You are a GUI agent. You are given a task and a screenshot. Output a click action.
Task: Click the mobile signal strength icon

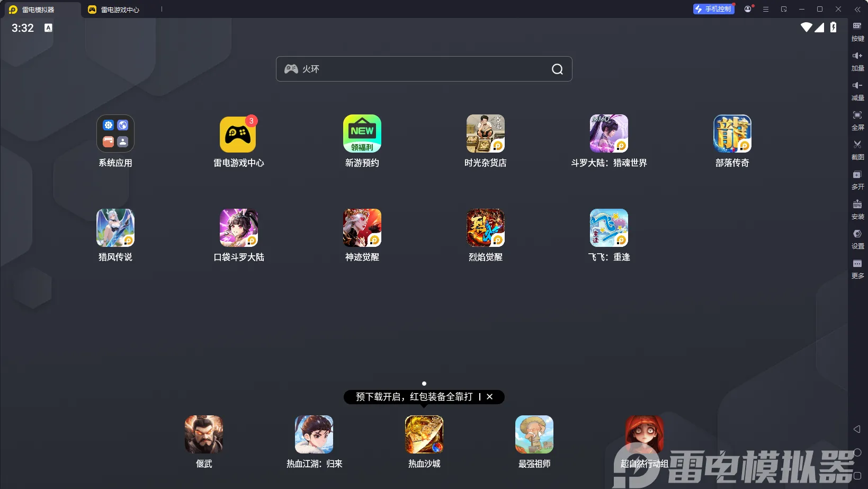tap(819, 27)
